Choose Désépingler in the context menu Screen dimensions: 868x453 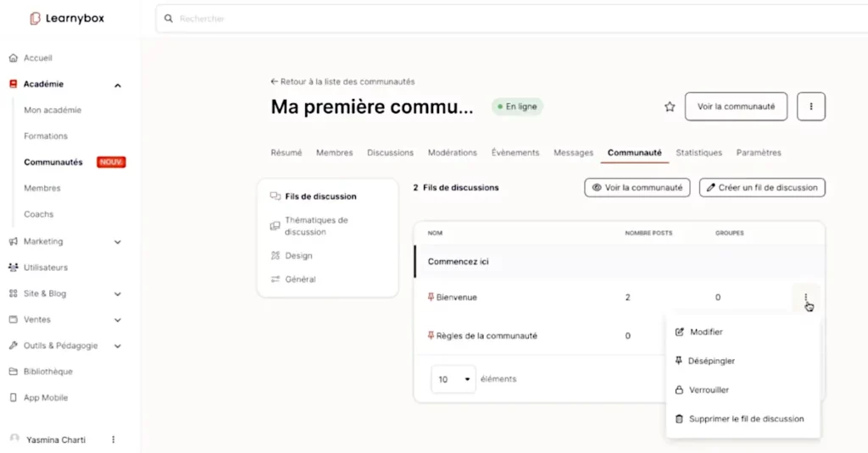[x=743, y=361]
